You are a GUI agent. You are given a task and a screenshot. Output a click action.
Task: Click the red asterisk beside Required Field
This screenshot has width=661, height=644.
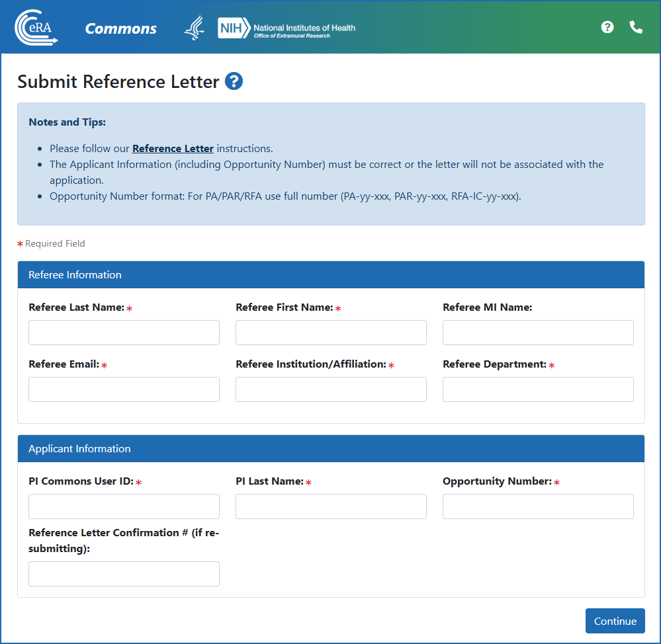[x=20, y=243]
